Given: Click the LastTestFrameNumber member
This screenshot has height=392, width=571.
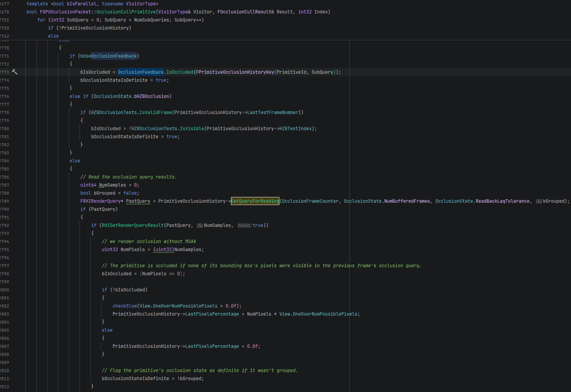Looking at the screenshot, I should [x=272, y=112].
